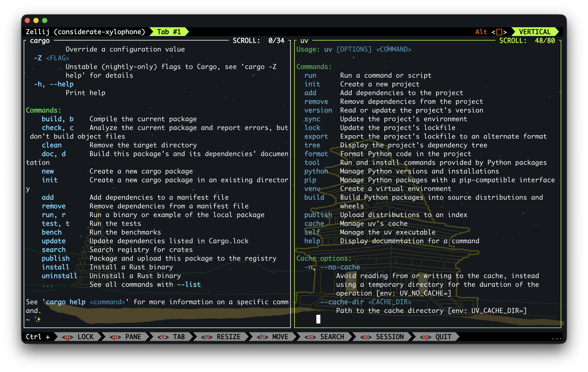The height and width of the screenshot is (372, 588).
Task: Click the uv pane SCROLL 48/80 indicator
Action: (527, 41)
